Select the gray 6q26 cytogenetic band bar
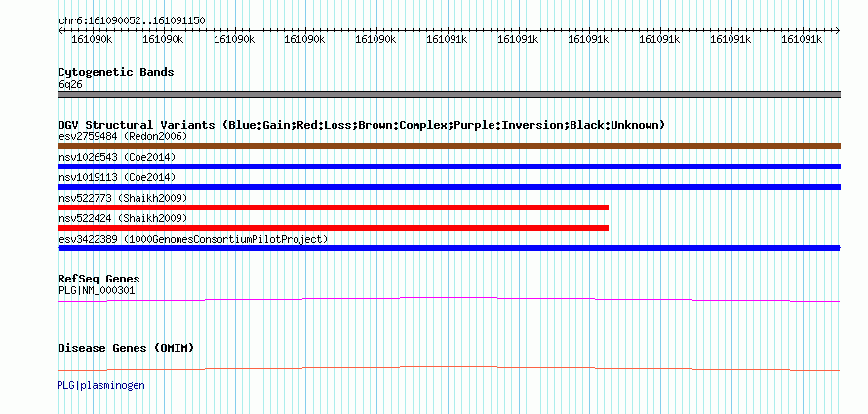This screenshot has height=414, width=868. 449,94
